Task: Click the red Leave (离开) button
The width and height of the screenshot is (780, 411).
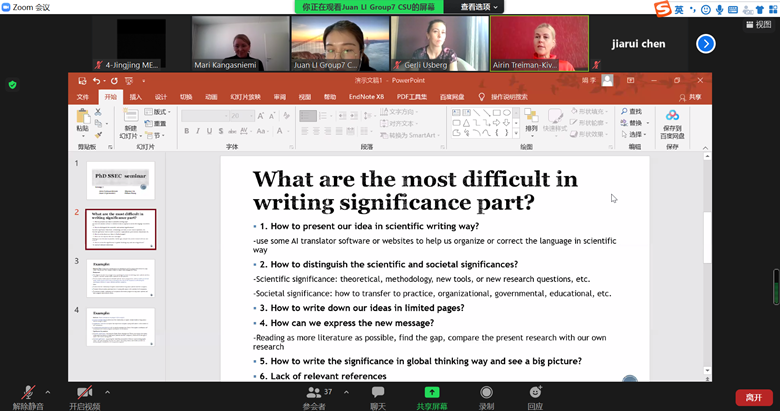Action: 752,397
